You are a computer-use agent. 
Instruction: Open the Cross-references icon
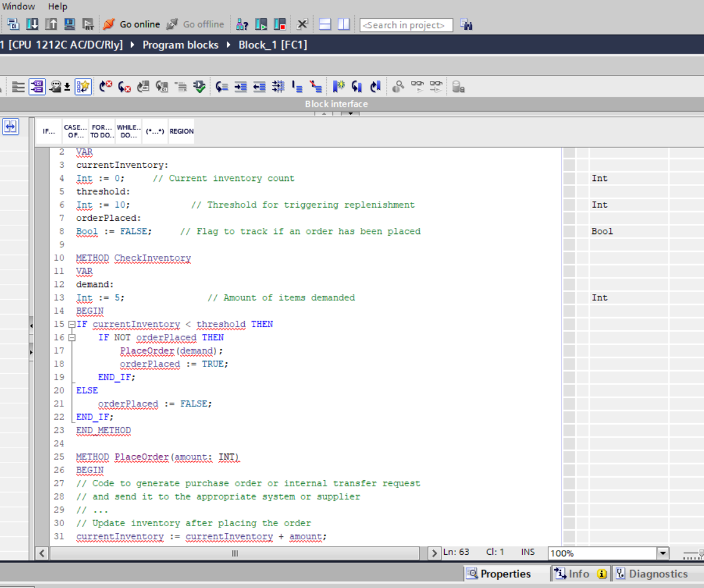pos(302,24)
